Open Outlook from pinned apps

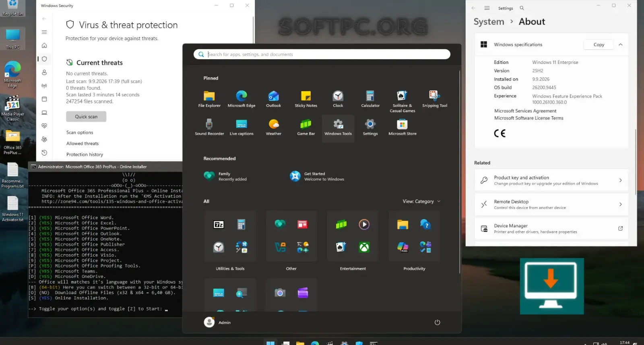(273, 99)
